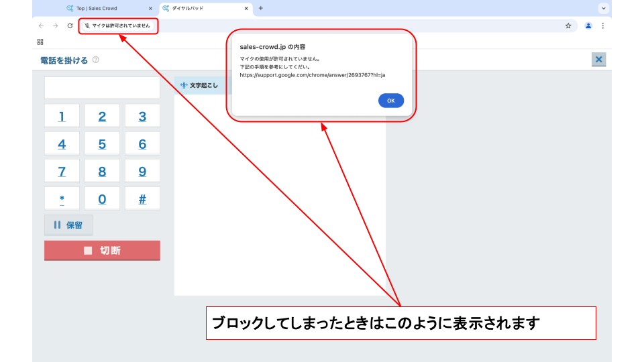
Task: Select the ダイヤルパッド tab
Action: point(201,8)
